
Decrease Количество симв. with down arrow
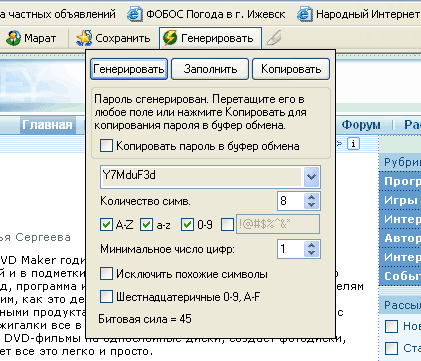pyautogui.click(x=312, y=205)
